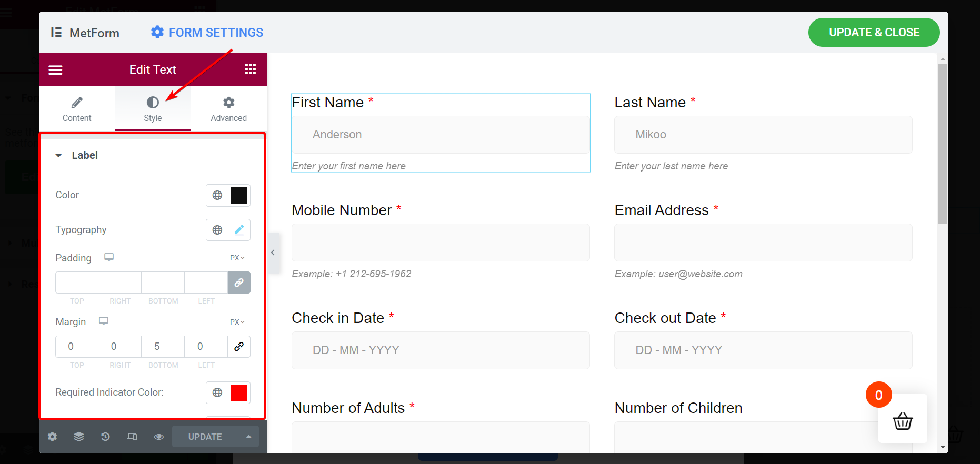Viewport: 980px width, 464px height.
Task: Open Padding unit PX dropdown
Action: click(237, 258)
